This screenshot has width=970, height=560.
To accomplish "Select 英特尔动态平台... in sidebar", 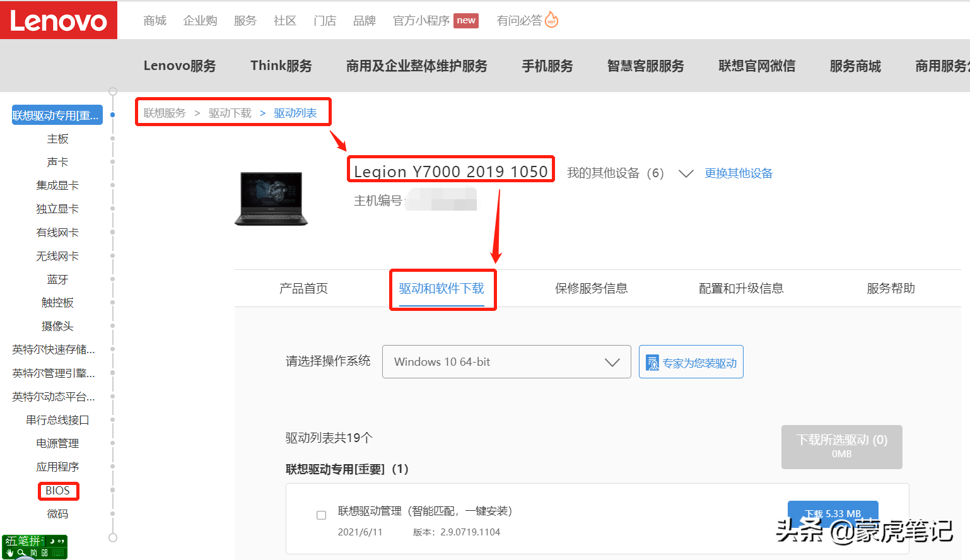I will pyautogui.click(x=54, y=397).
